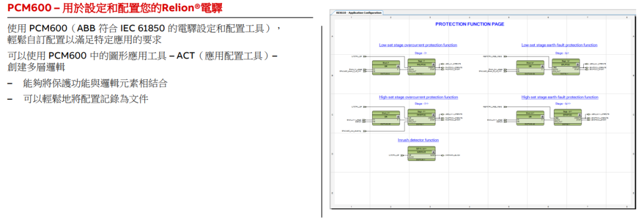Click lock icon on low-set earth-fault EFLPTOC block
Screen dimensions: 644x222
tap(578, 64)
